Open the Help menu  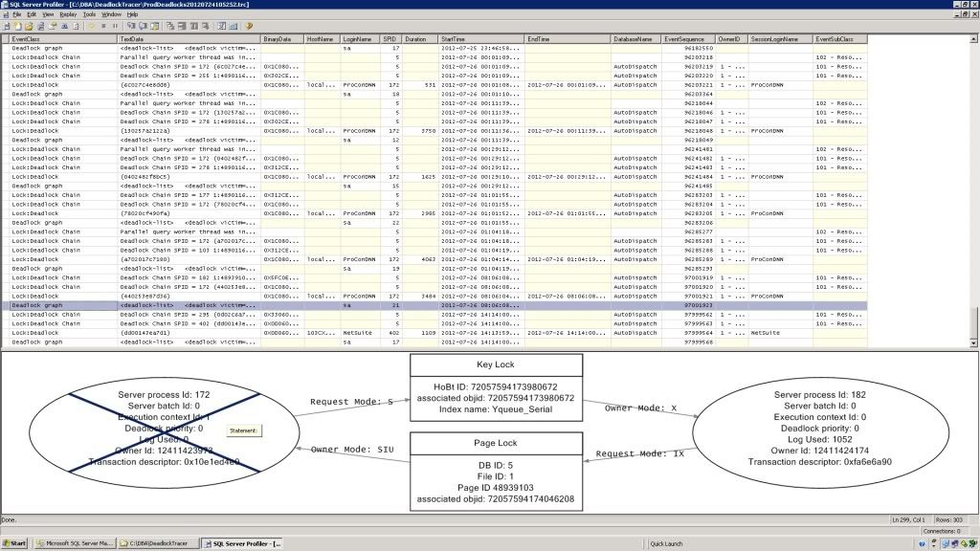click(x=132, y=14)
